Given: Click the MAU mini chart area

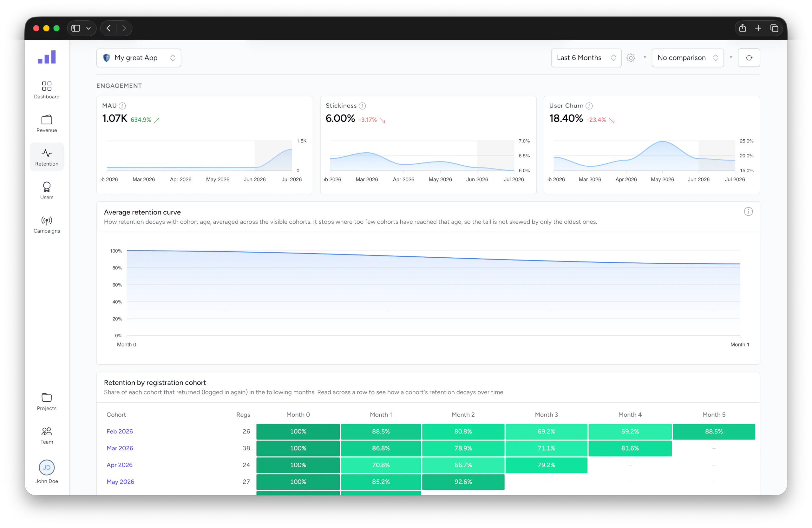Looking at the screenshot, I should coord(199,155).
